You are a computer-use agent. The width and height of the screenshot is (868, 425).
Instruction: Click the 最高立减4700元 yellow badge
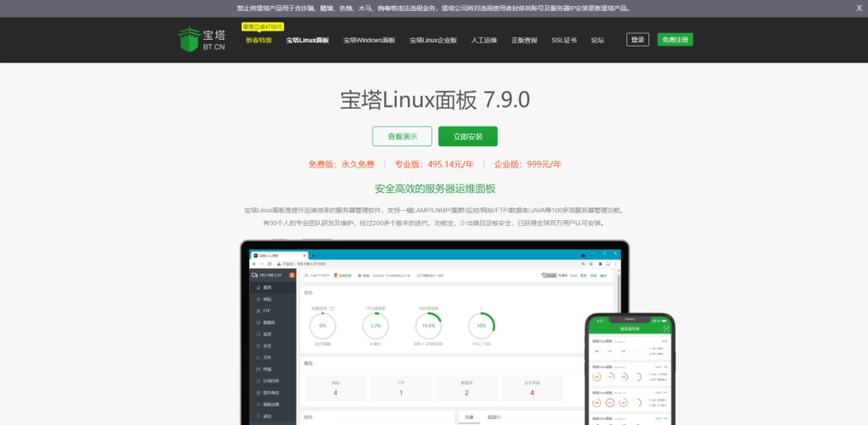point(263,26)
